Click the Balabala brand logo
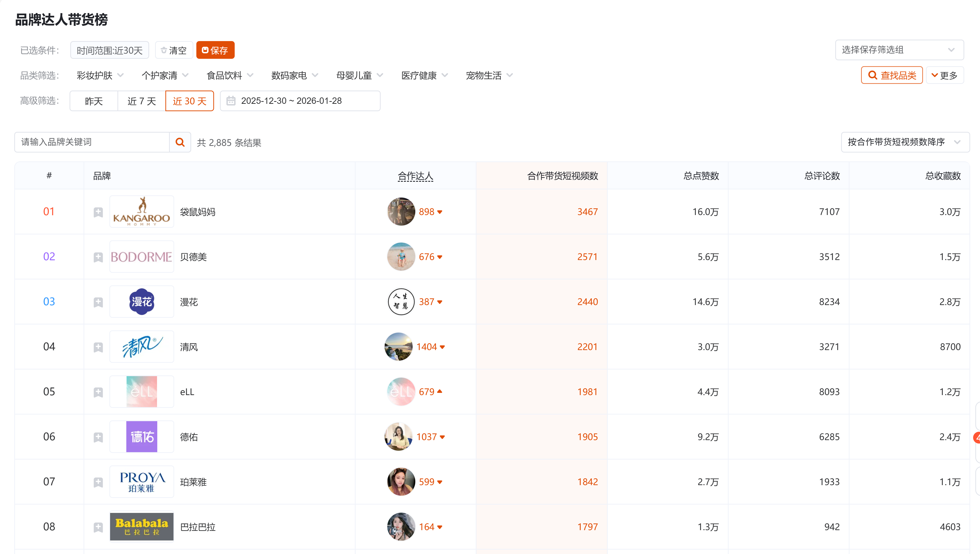This screenshot has width=980, height=554. tap(142, 527)
